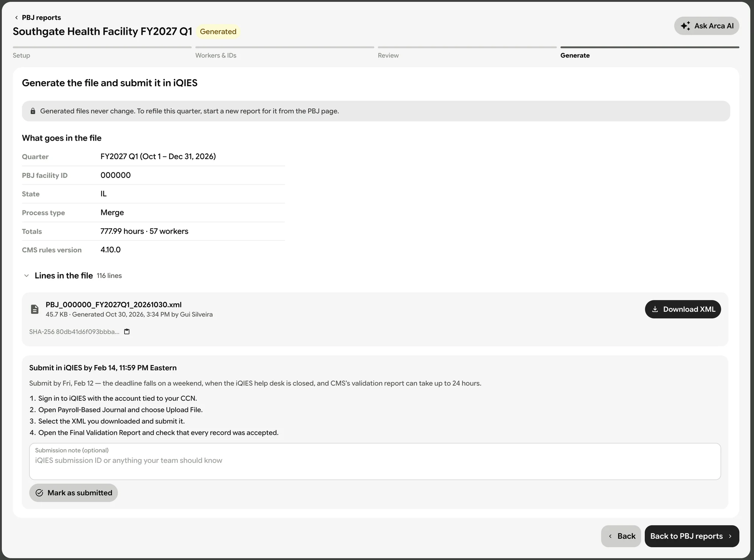
Task: Click the file details line showing 45.7 KB
Action: 129,315
